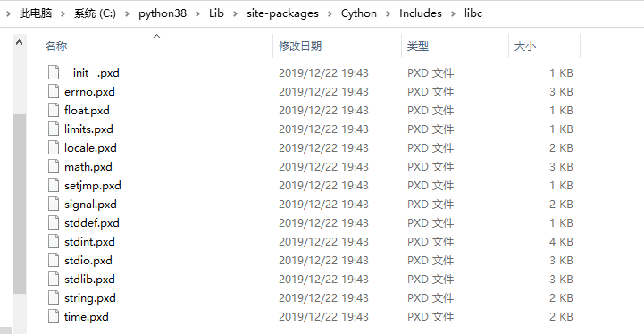Click the scroll up arrow of left pane

pyautogui.click(x=19, y=42)
